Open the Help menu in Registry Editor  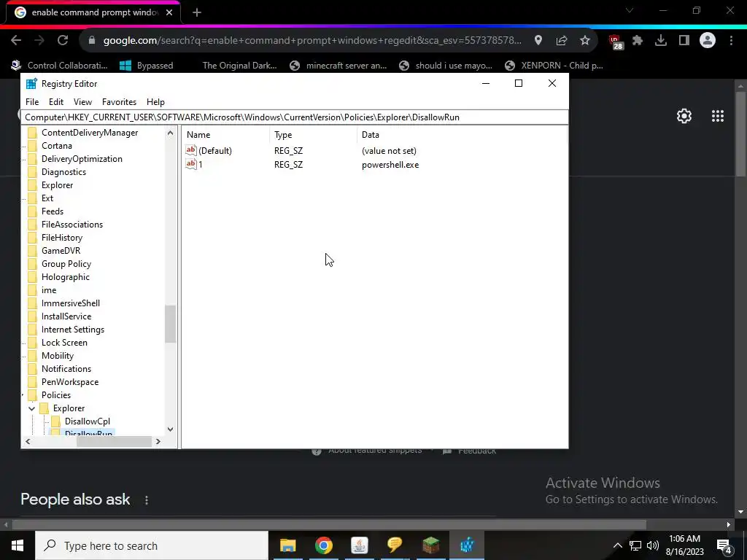155,102
